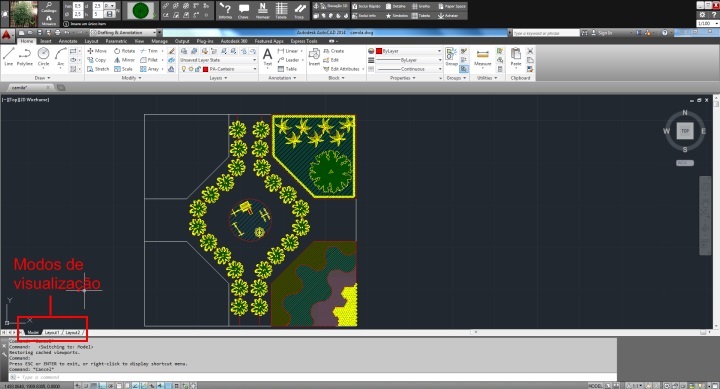Select the Polyline tool

coord(25,57)
